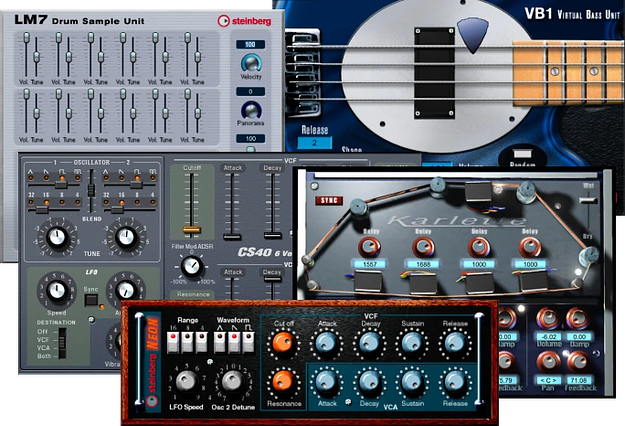Click the Neon VCF Attack knob

click(327, 343)
